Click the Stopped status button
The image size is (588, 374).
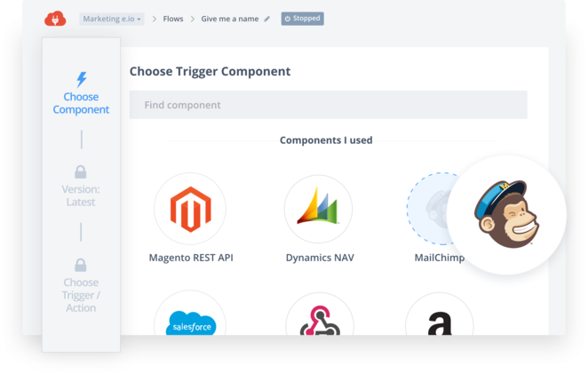(x=302, y=19)
